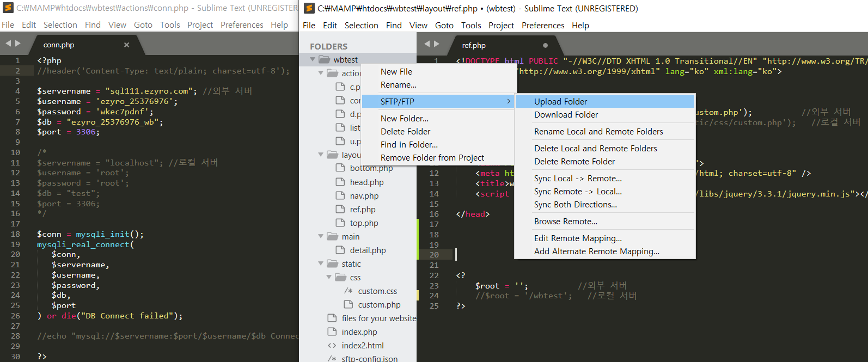
Task: Click file icon next to detail.php
Action: [340, 250]
